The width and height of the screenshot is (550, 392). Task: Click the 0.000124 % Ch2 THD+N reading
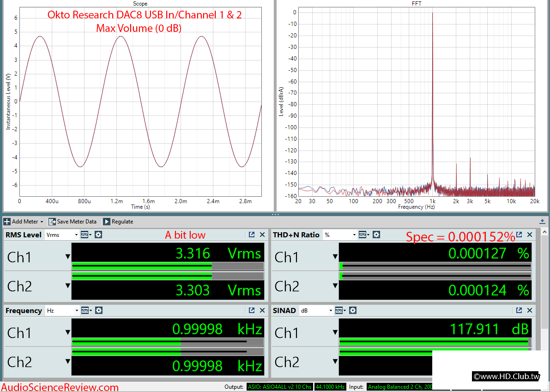pos(489,290)
